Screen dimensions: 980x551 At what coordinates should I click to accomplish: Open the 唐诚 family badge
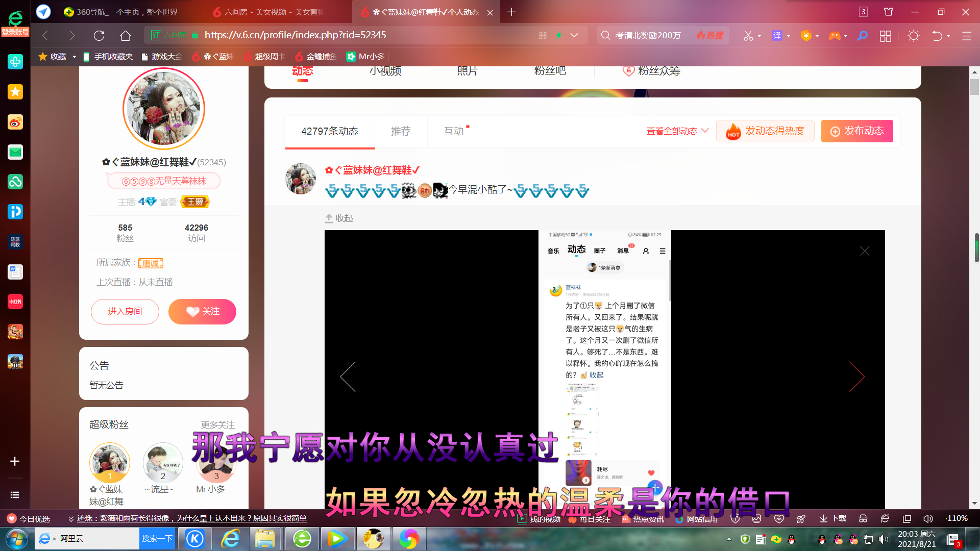point(151,263)
